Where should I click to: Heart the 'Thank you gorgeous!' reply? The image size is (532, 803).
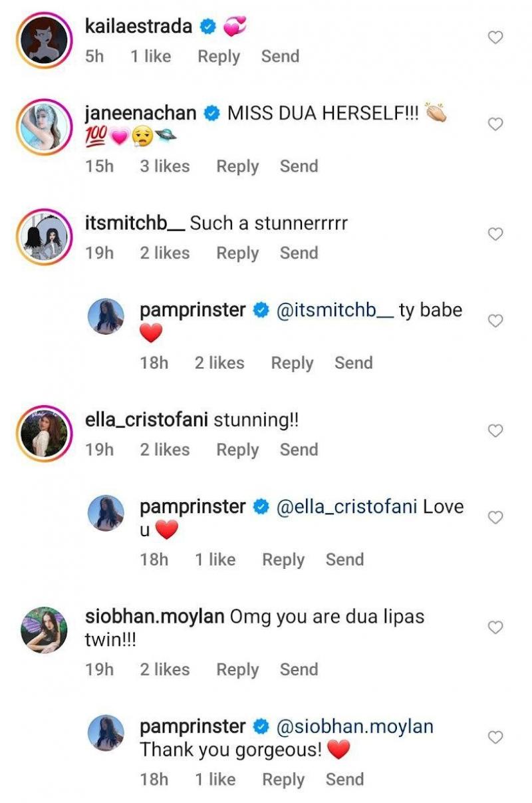495,737
